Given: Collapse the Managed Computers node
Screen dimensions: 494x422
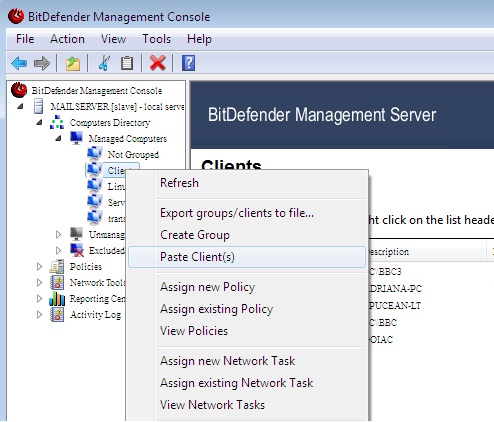Looking at the screenshot, I should 58,138.
